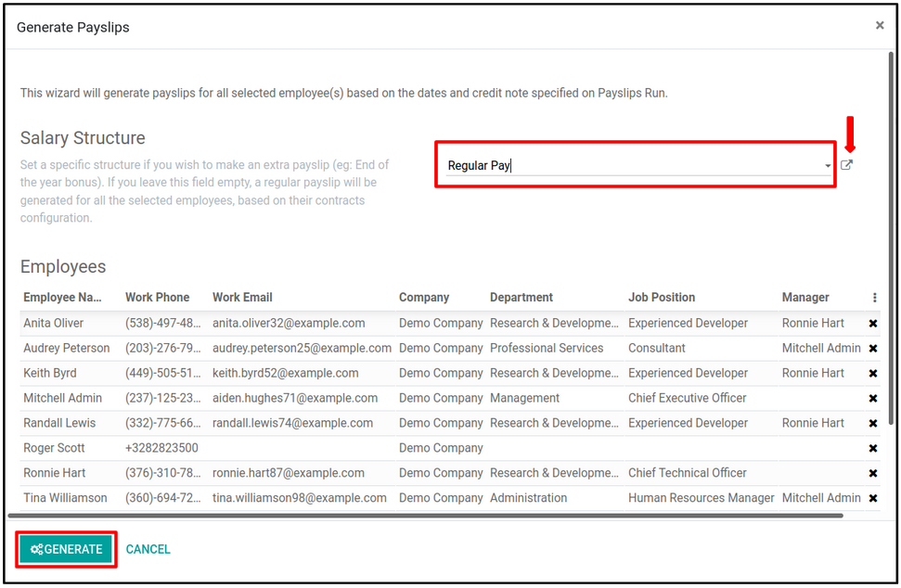Viewport: 901px width, 588px height.
Task: Remove Keith Byrd from employee list
Action: tap(873, 373)
